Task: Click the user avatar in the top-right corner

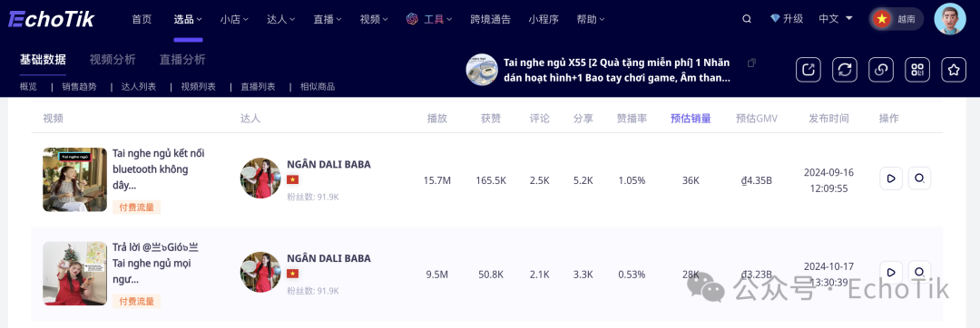Action: click(950, 19)
